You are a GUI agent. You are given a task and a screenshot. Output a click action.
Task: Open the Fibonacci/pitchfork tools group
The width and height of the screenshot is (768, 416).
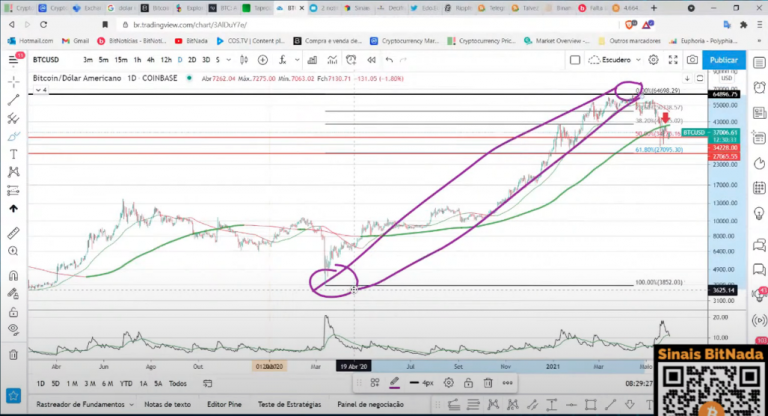13,118
